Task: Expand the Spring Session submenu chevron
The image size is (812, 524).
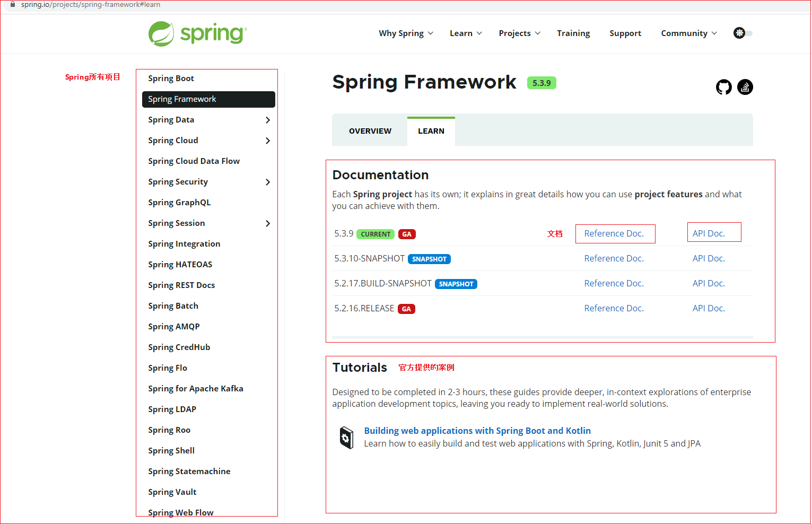Action: (x=268, y=223)
